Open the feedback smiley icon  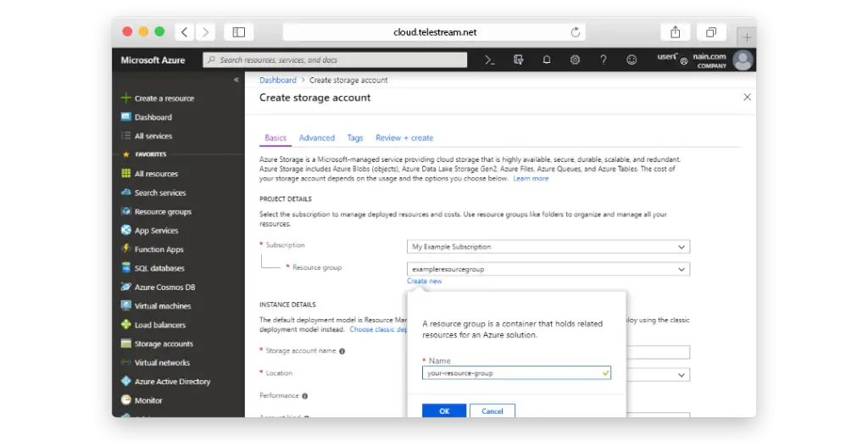[632, 60]
